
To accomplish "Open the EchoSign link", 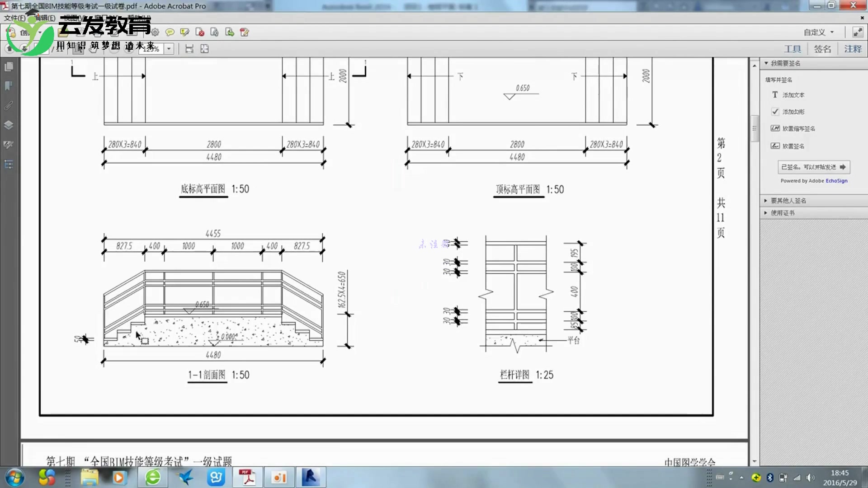I will click(836, 181).
